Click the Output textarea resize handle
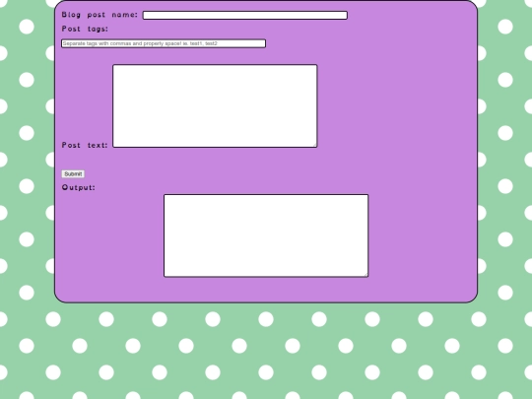The width and height of the screenshot is (532, 399). pyautogui.click(x=366, y=275)
